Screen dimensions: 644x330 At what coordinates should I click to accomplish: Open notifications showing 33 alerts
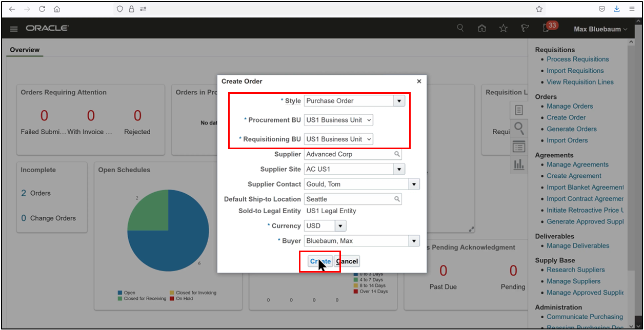click(545, 29)
